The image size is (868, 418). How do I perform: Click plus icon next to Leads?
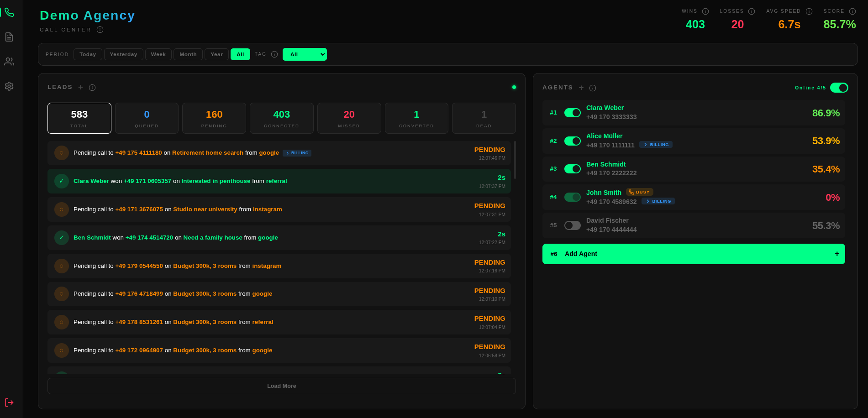coord(81,87)
